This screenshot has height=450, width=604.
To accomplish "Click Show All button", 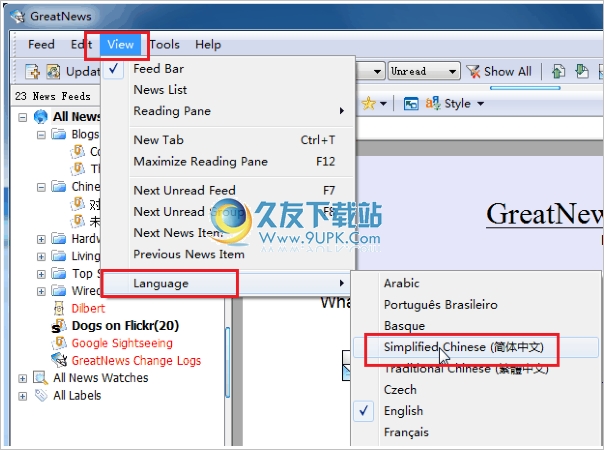I will [x=499, y=71].
